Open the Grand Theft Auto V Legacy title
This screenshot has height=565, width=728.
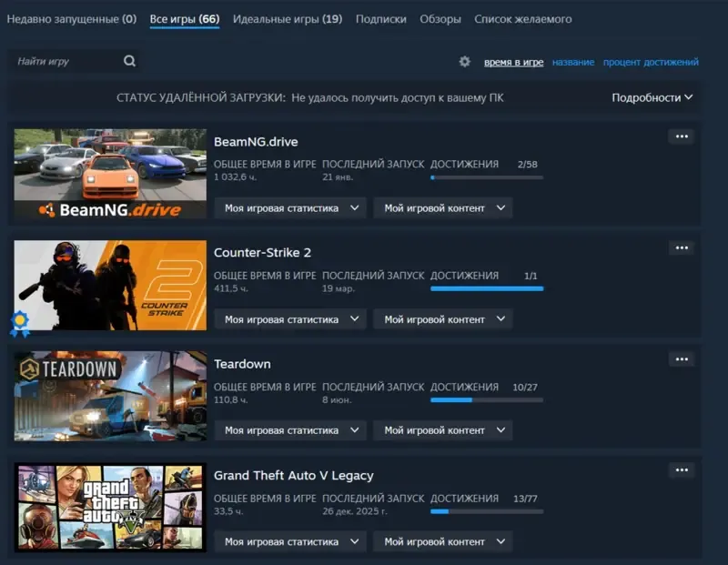coord(293,476)
